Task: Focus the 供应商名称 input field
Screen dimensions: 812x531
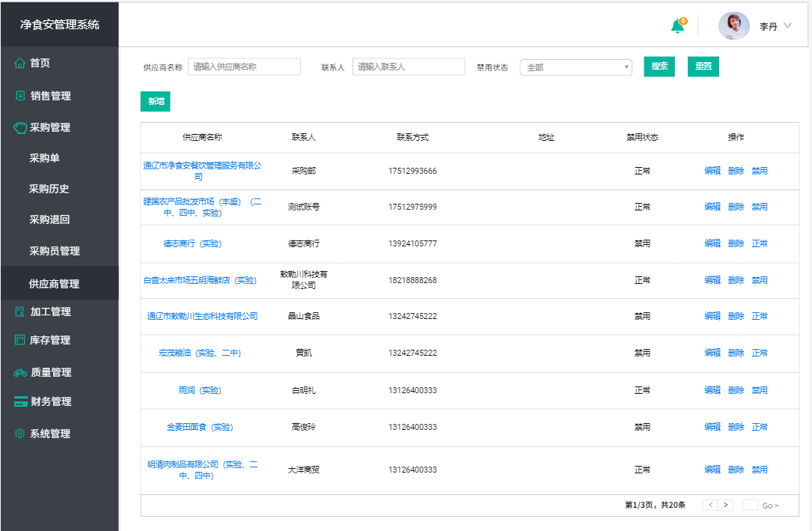Action: (244, 67)
